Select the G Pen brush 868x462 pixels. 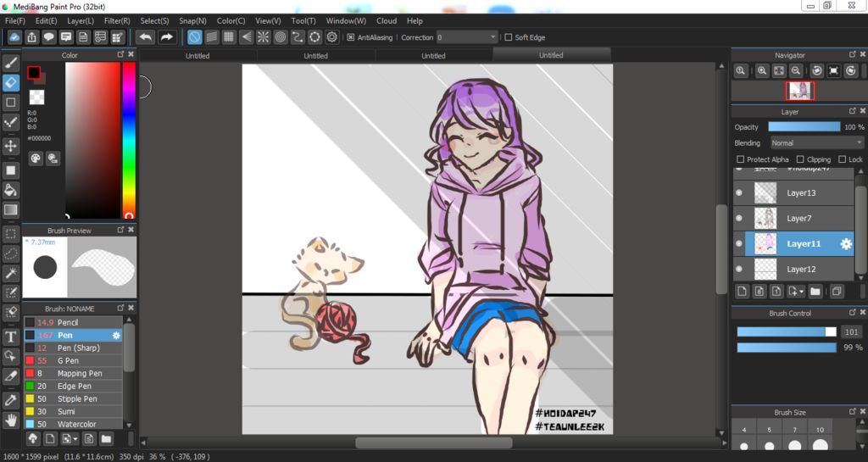point(73,361)
